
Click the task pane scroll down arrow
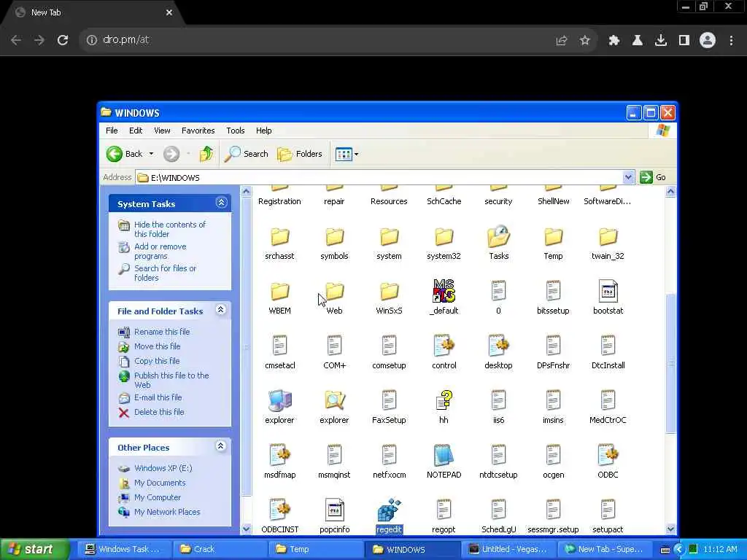pyautogui.click(x=247, y=529)
